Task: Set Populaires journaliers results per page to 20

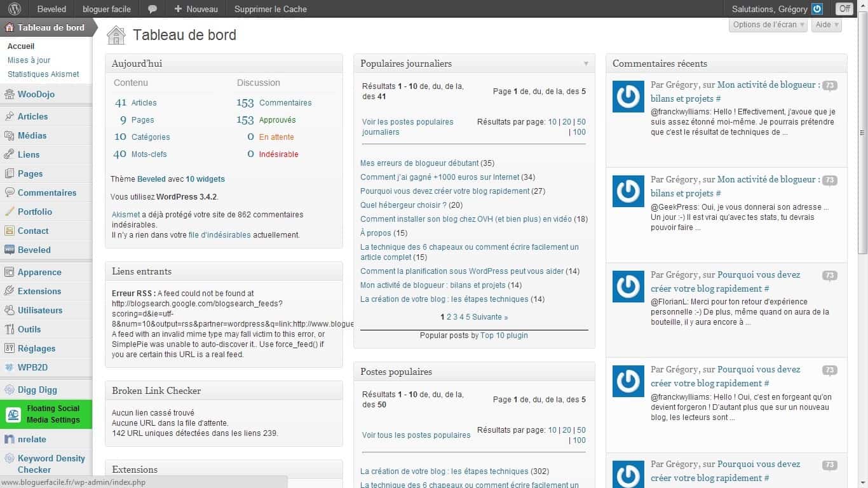Action: [566, 122]
